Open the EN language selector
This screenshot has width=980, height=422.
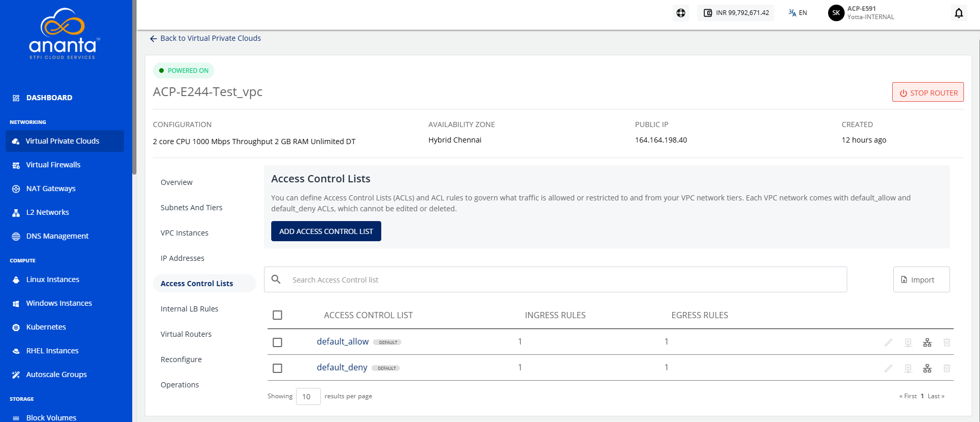pos(798,13)
